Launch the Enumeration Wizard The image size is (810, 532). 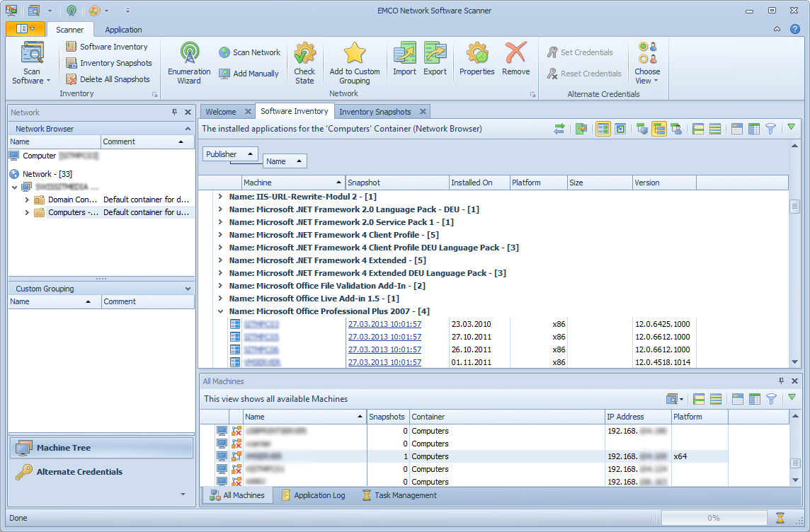tap(189, 63)
